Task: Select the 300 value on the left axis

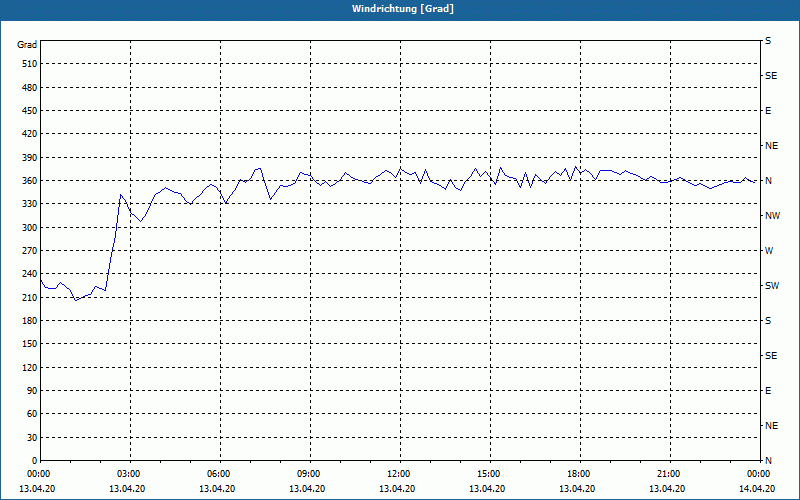Action: pyautogui.click(x=29, y=228)
